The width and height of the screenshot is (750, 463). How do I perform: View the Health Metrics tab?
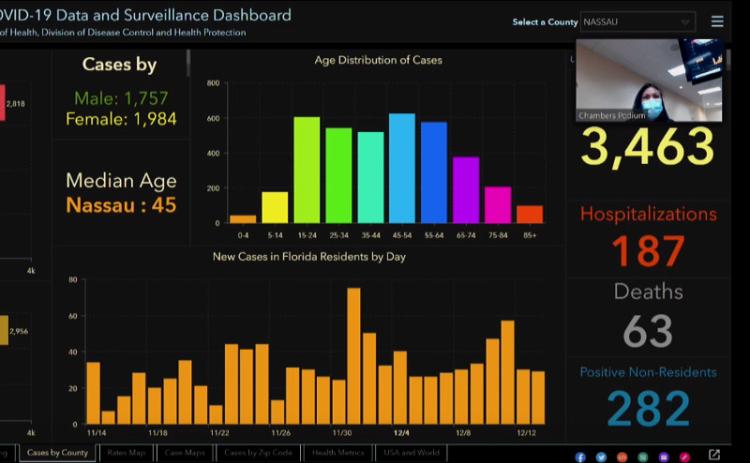pos(338,452)
